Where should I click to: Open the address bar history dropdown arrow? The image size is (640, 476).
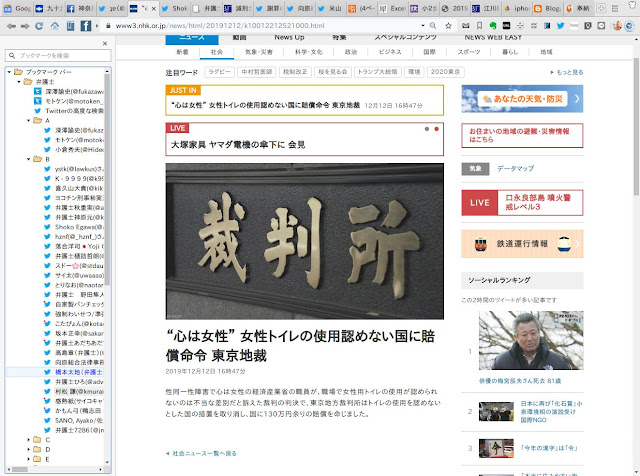tap(423, 26)
